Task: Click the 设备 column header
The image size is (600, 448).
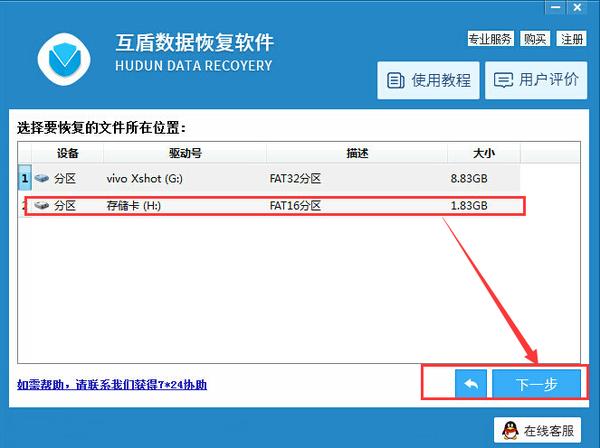Action: (x=68, y=153)
